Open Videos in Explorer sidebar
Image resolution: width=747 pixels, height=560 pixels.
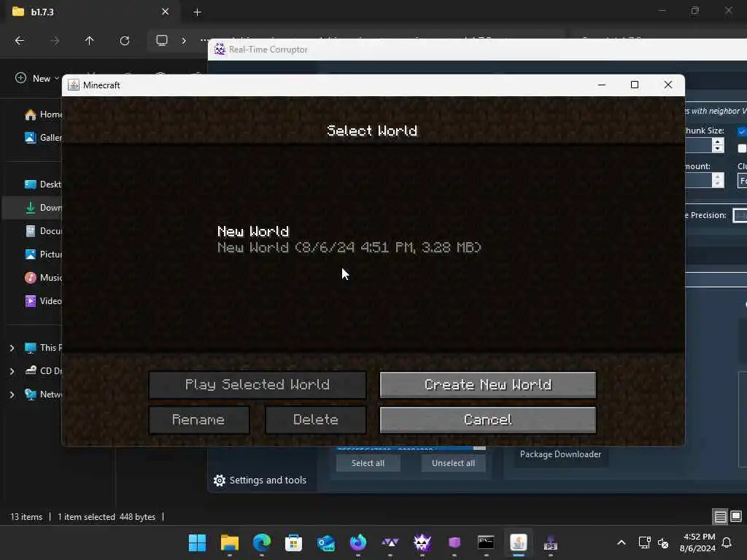pyautogui.click(x=43, y=301)
